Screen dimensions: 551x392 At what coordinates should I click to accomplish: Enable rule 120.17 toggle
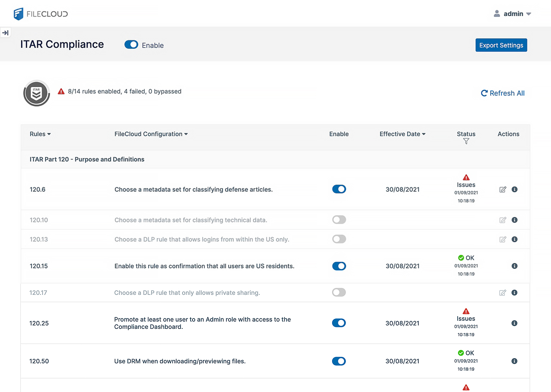[x=339, y=292]
